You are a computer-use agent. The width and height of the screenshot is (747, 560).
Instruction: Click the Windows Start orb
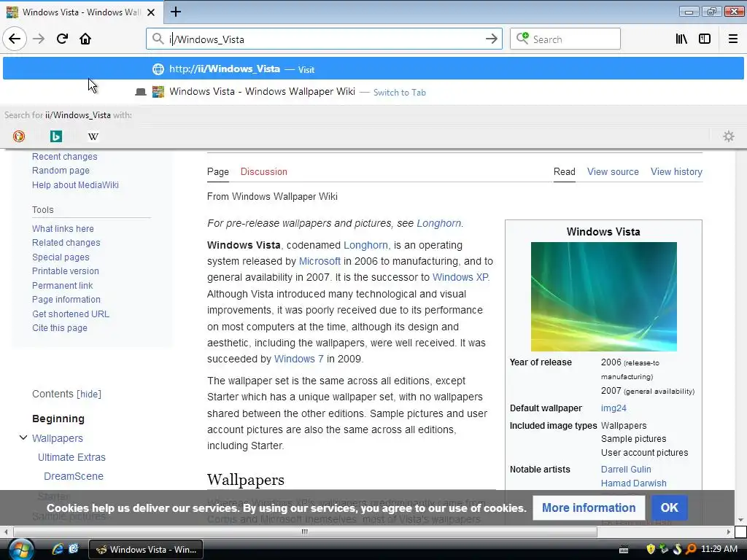[x=20, y=549]
